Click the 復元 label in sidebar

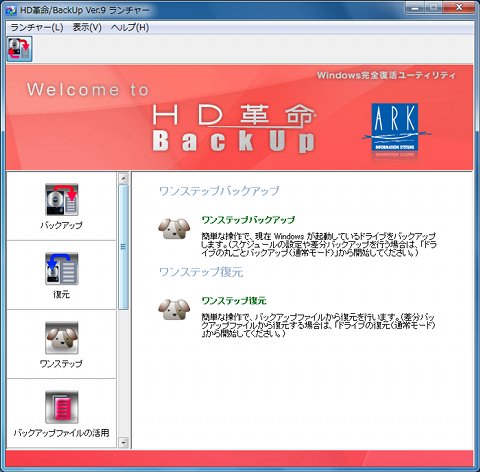pyautogui.click(x=61, y=294)
